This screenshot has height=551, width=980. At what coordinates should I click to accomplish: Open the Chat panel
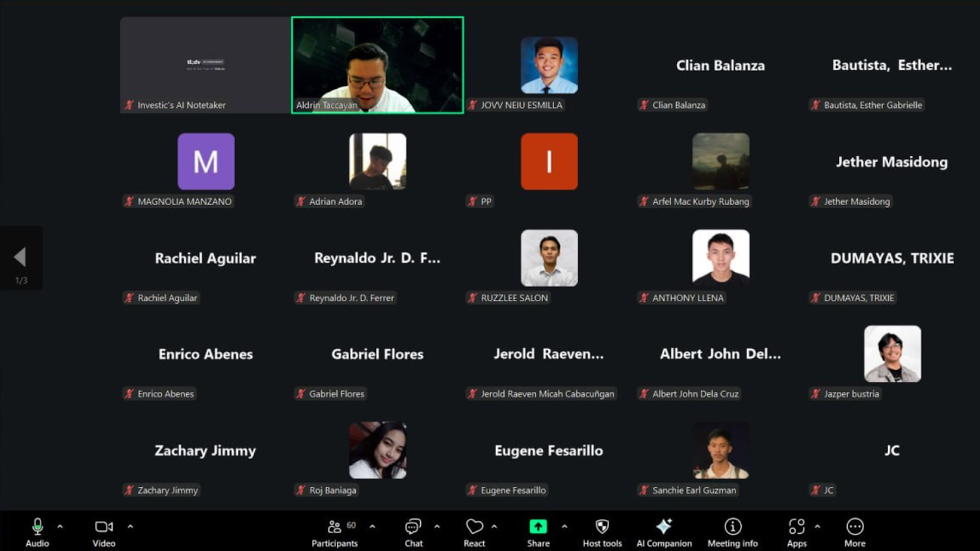tap(413, 527)
